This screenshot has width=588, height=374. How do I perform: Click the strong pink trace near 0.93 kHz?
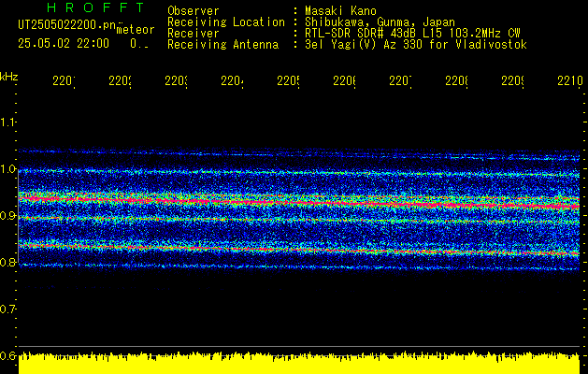pos(299,203)
